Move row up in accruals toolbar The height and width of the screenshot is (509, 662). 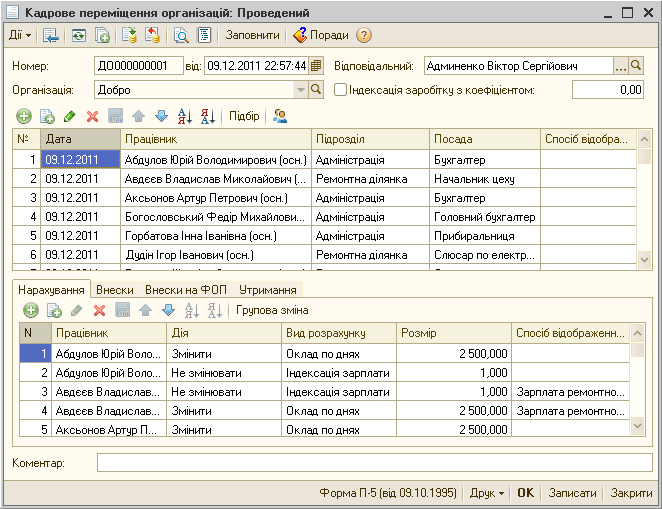point(145,311)
